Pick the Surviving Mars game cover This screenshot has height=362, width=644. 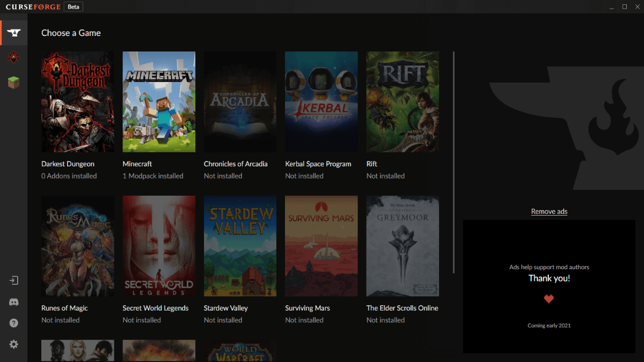point(321,246)
